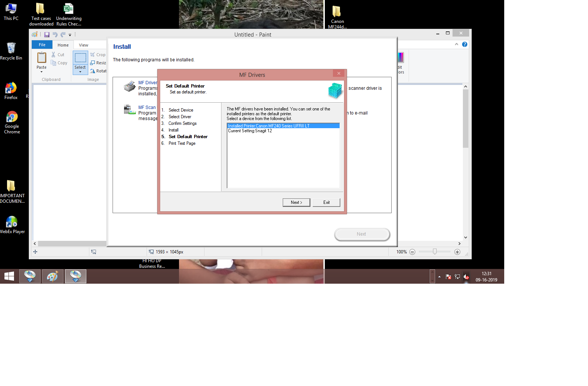588x386 pixels.
Task: Open WebEx Player desktop shortcut
Action: tap(12, 225)
